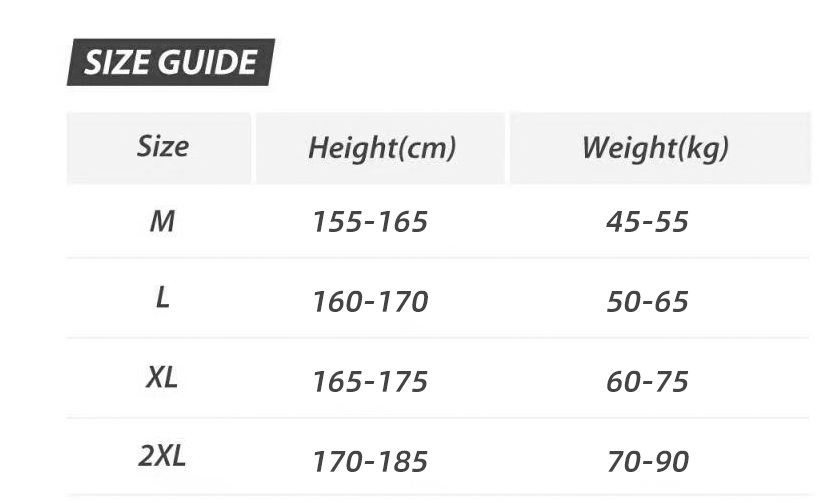Viewport: 840px width, 503px height.
Task: Click the 70-90 weight value
Action: coord(647,462)
